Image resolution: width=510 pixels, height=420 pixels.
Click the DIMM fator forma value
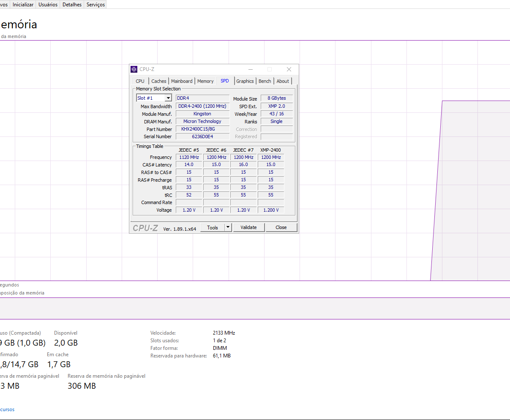[x=220, y=348]
